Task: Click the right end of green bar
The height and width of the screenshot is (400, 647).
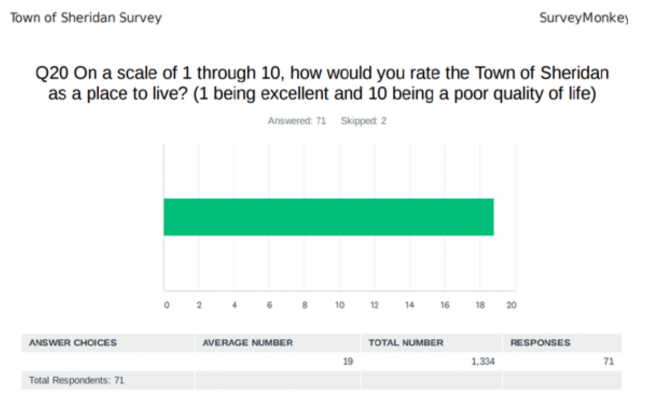Action: (491, 217)
